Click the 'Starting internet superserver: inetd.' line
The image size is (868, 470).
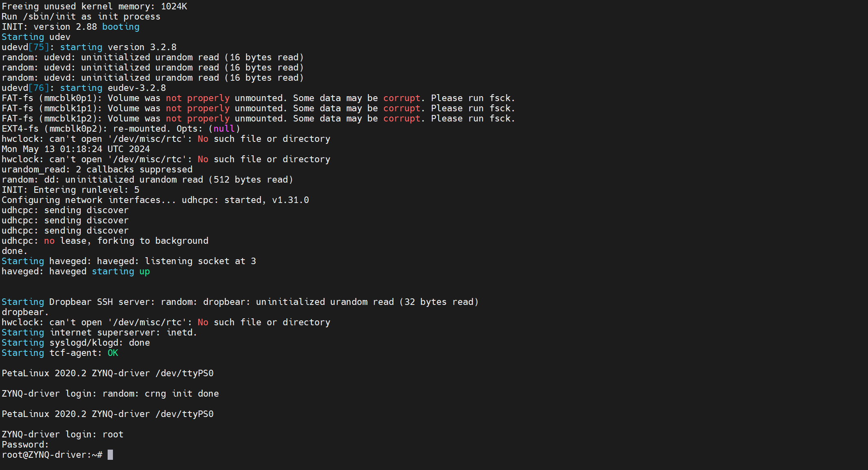[99, 332]
